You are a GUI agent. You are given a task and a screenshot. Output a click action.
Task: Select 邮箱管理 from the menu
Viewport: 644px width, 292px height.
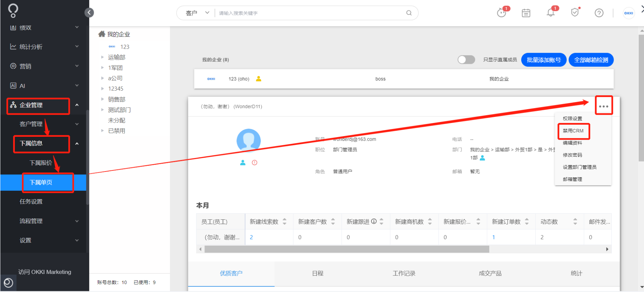click(x=573, y=179)
